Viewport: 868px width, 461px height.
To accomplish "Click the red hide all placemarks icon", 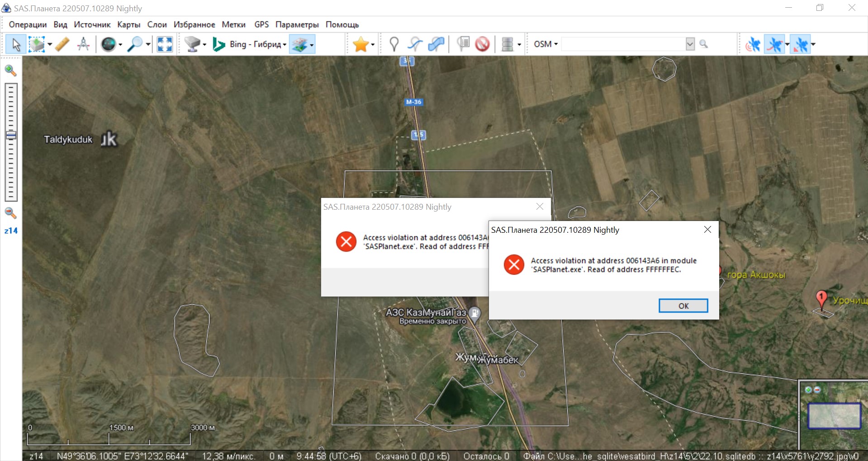I will click(482, 44).
